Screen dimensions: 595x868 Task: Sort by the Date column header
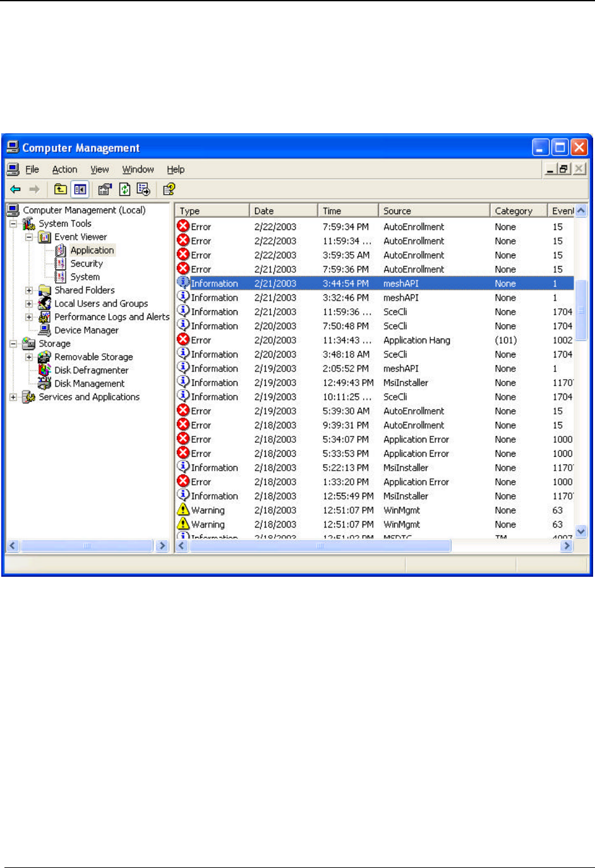tap(284, 210)
